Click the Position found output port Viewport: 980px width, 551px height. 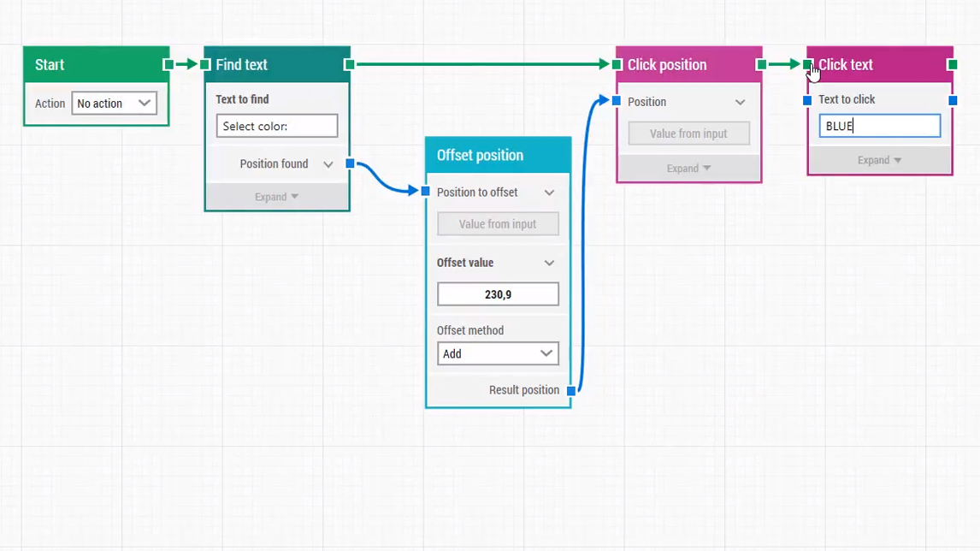pyautogui.click(x=349, y=163)
